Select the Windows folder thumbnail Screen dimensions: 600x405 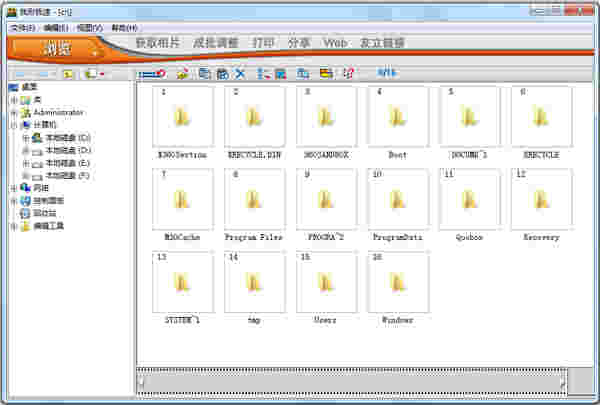(398, 282)
